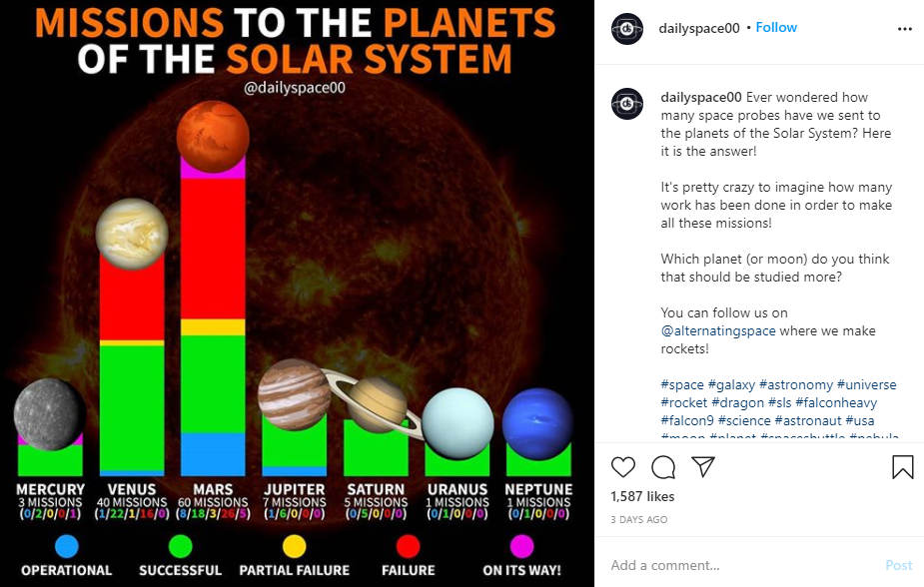This screenshot has height=587, width=924.
Task: Open the #astronaut hashtag
Action: [x=809, y=421]
